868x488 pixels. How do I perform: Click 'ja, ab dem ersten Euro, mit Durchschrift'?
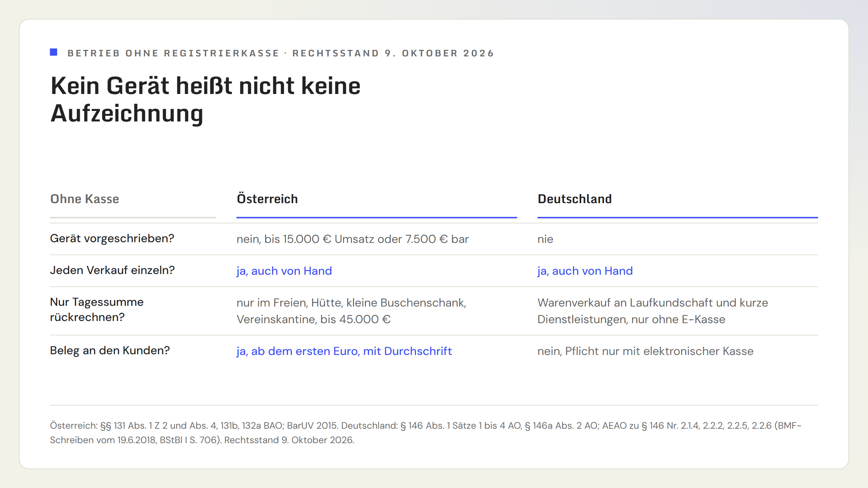(x=344, y=351)
